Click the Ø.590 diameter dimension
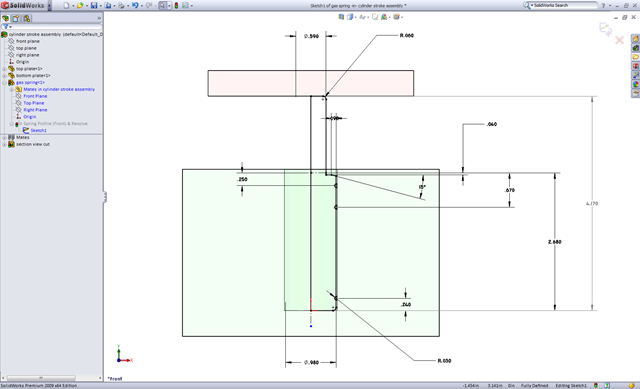The width and height of the screenshot is (640, 389). [x=311, y=36]
